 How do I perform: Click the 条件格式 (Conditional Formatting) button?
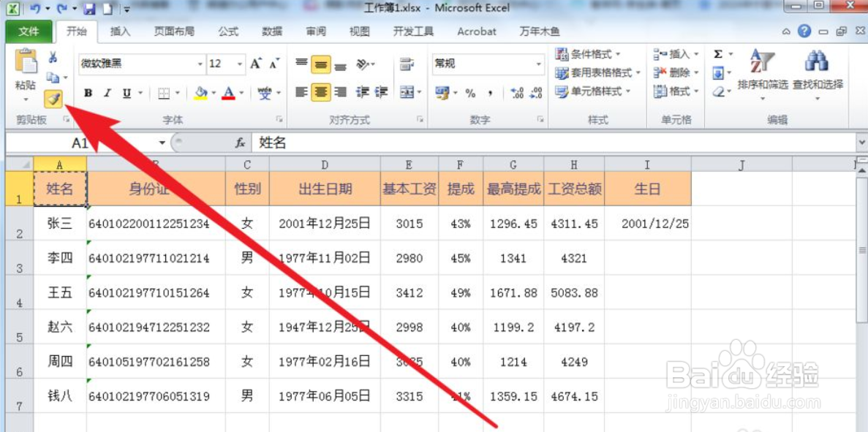pyautogui.click(x=586, y=54)
